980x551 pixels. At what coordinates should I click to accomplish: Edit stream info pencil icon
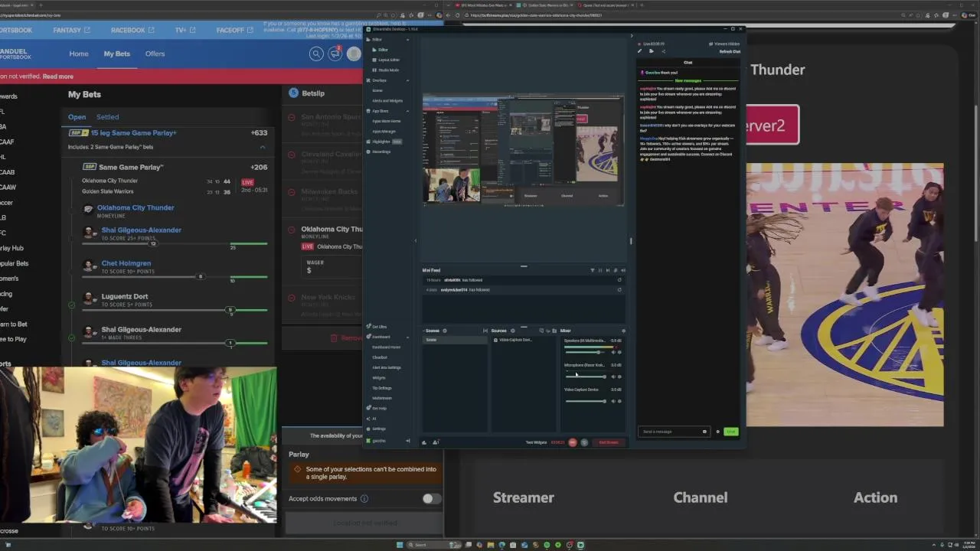[x=639, y=51]
